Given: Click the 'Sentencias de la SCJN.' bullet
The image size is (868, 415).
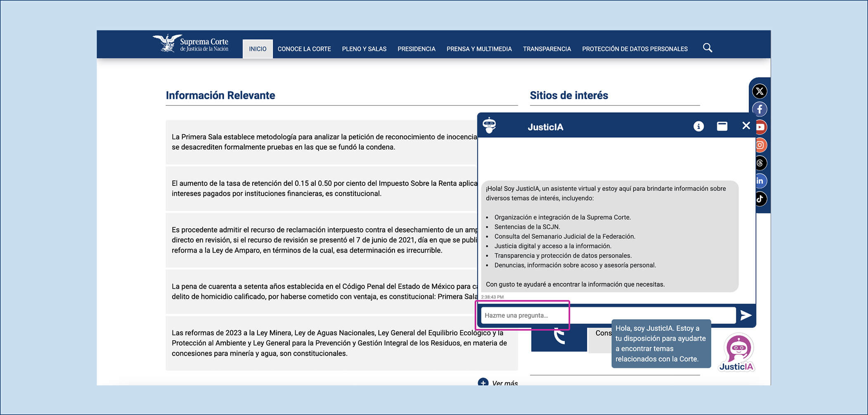Looking at the screenshot, I should coord(527,227).
